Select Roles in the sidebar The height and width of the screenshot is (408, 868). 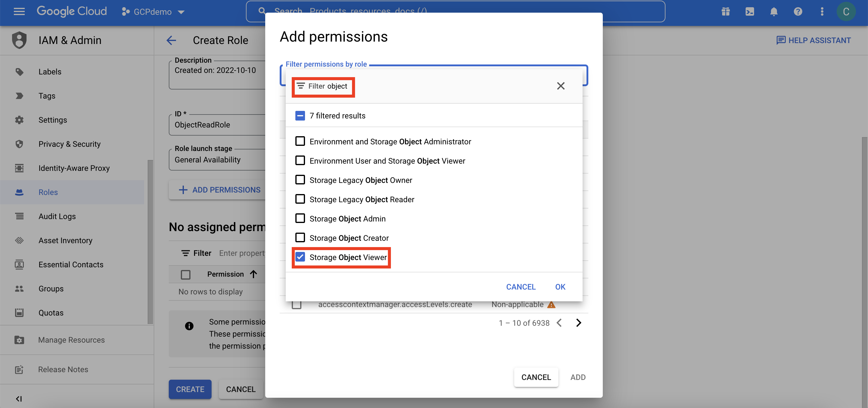[x=48, y=192]
